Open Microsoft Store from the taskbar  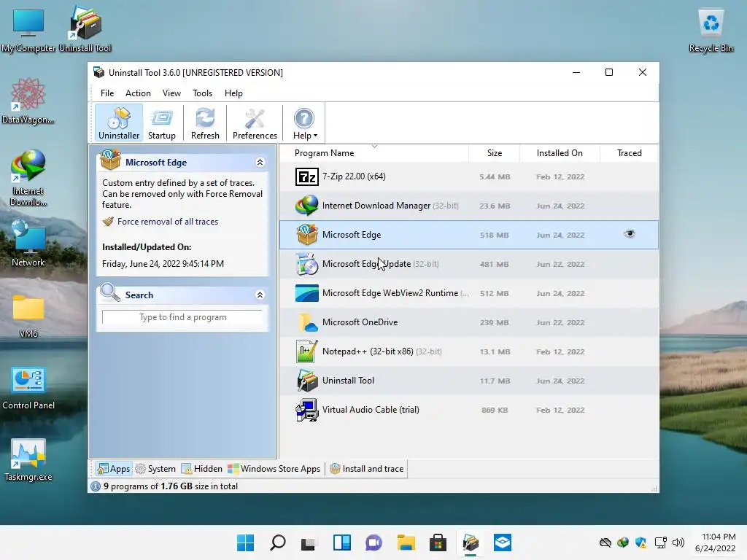pos(438,542)
